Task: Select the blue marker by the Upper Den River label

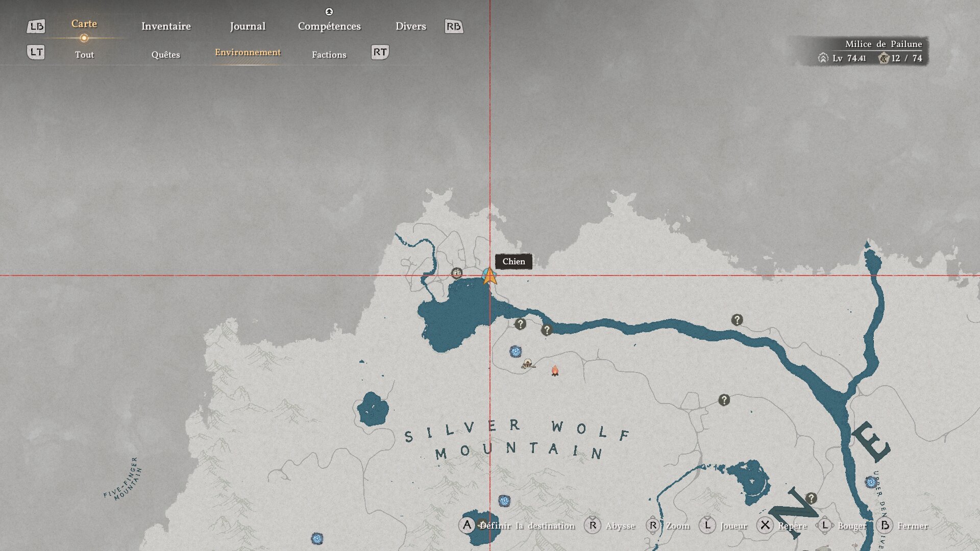Action: (871, 482)
